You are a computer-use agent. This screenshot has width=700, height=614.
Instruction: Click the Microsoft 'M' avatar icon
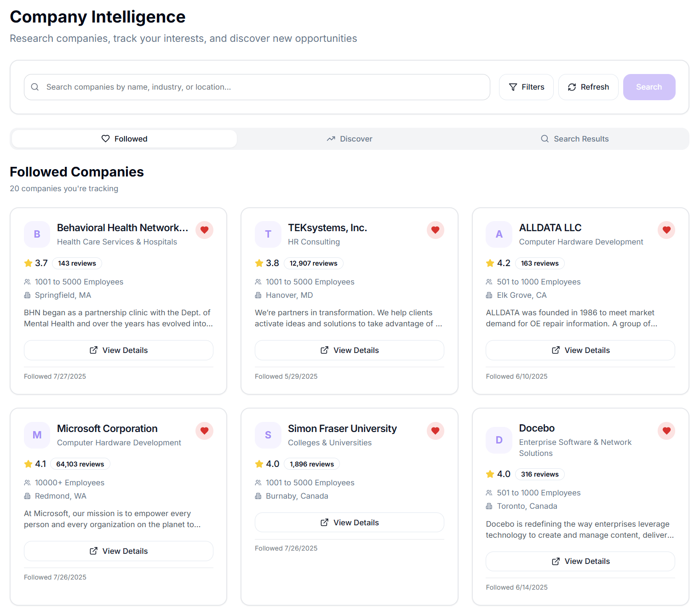(37, 435)
